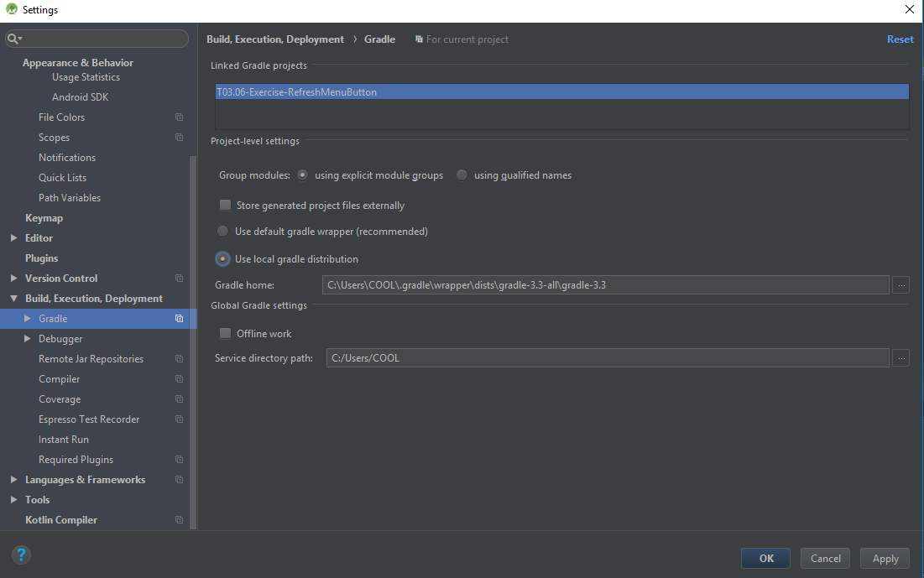Click the per-project icon beside Kotlin Compiler

point(178,519)
